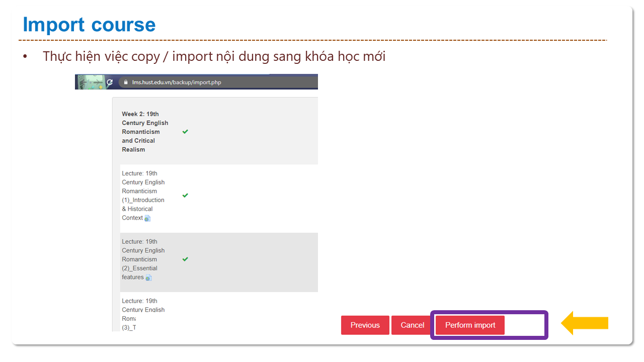Click the browser reload icon
This screenshot has width=644, height=362.
click(x=109, y=82)
